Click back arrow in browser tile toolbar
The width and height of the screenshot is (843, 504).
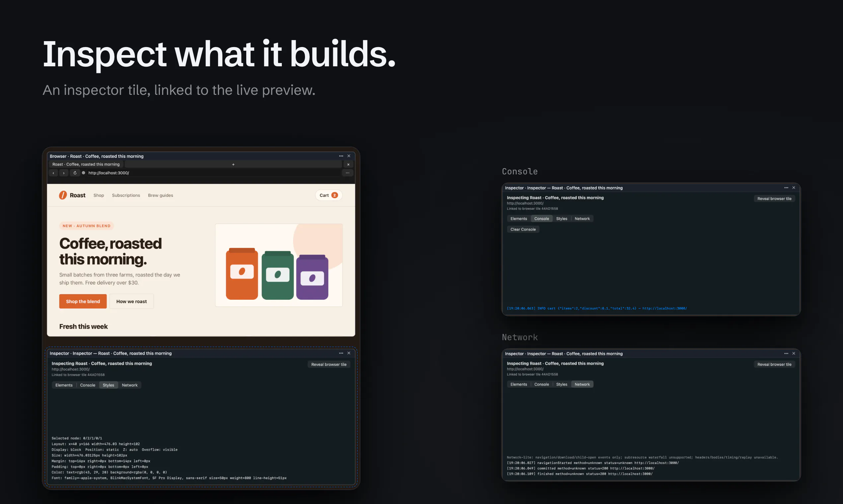click(53, 173)
